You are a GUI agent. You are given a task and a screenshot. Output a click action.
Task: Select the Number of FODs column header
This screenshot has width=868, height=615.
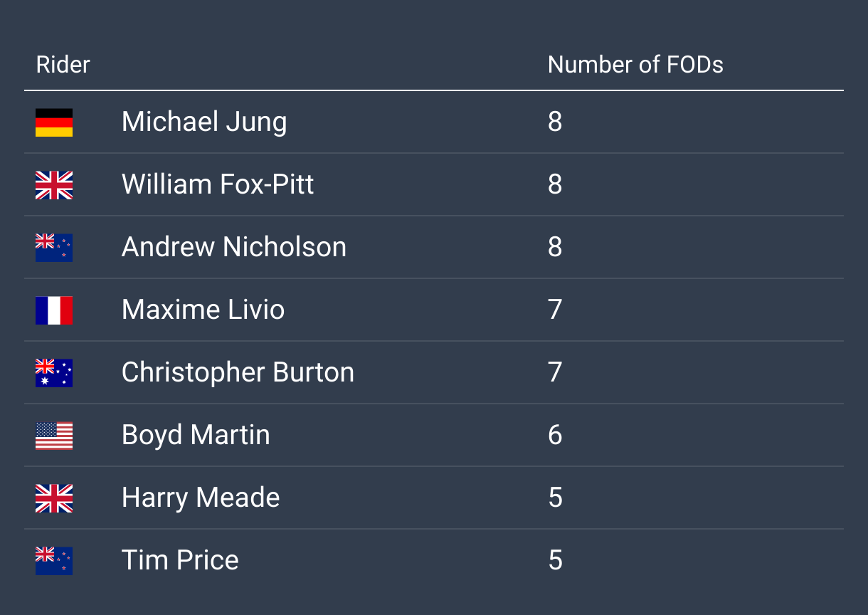(635, 65)
